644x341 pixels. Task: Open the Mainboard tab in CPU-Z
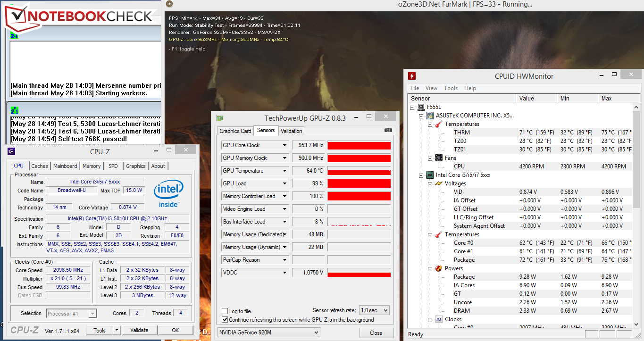point(65,166)
